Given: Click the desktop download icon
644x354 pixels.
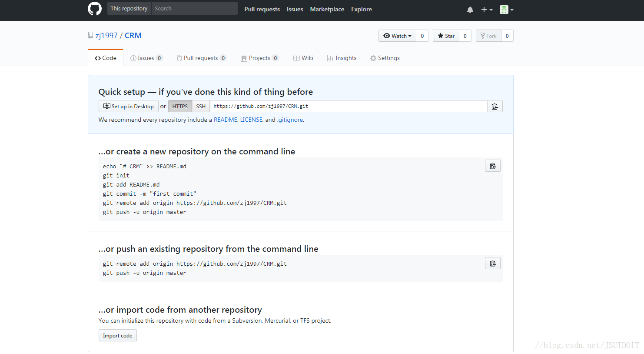Looking at the screenshot, I should [x=107, y=106].
